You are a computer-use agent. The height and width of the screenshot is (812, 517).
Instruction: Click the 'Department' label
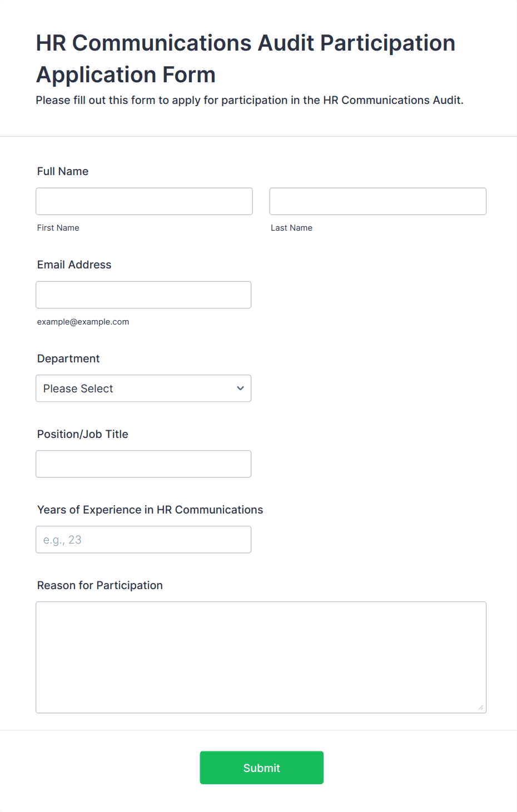pyautogui.click(x=68, y=358)
